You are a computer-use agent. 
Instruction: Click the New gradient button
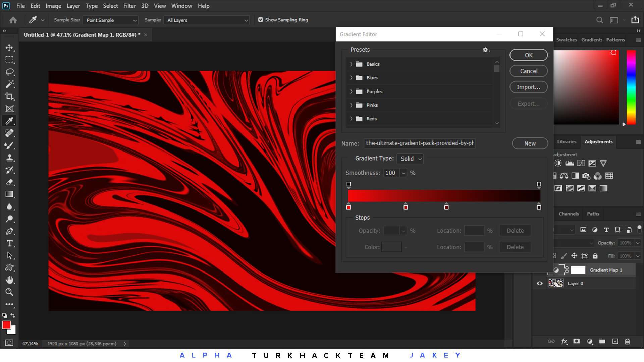pos(530,143)
